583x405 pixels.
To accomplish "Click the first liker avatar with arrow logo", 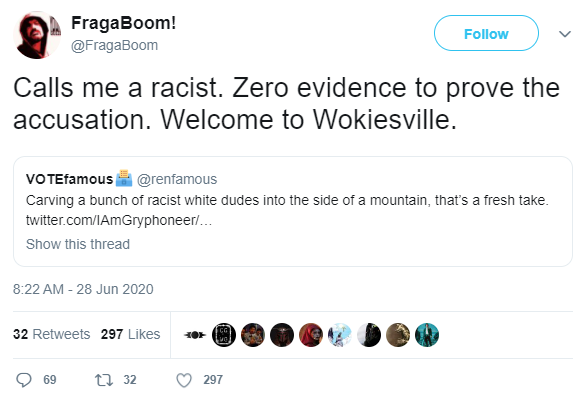I will point(194,335).
